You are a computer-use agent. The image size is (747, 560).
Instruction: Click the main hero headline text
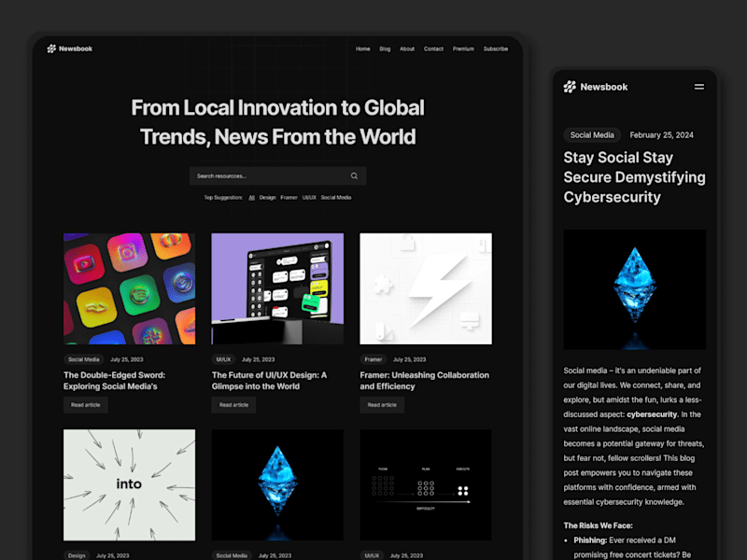277,122
